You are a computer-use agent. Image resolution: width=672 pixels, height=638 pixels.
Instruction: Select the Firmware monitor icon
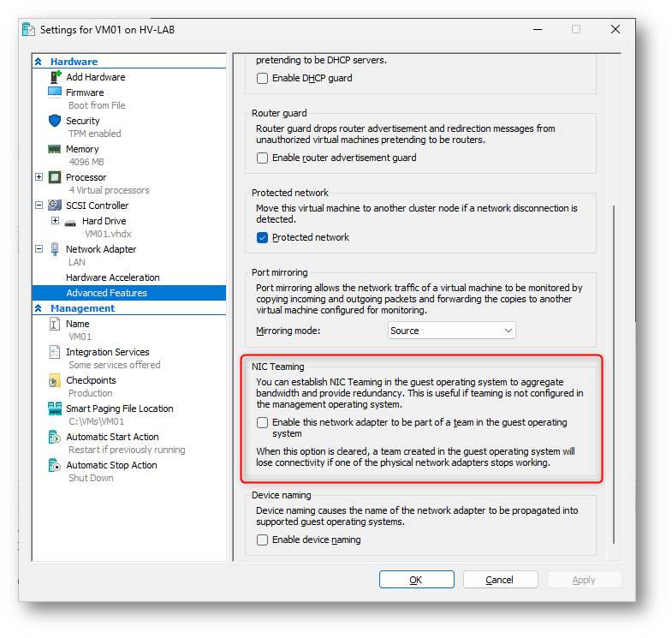(55, 92)
